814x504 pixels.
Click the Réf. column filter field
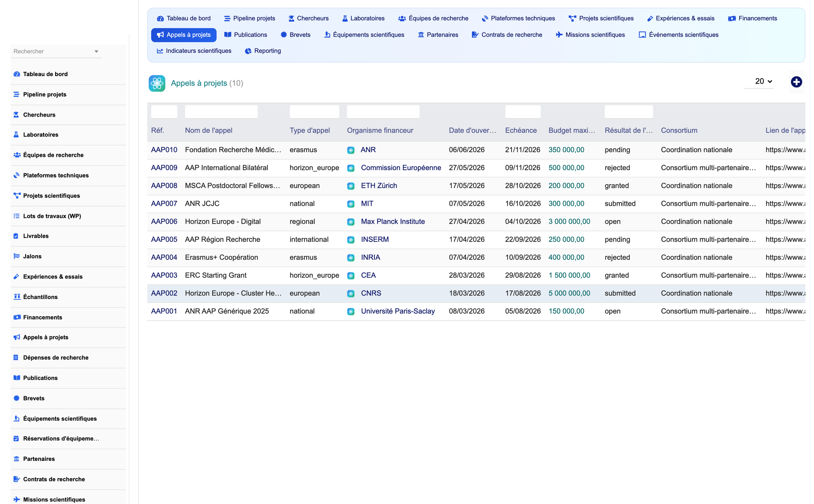[164, 112]
